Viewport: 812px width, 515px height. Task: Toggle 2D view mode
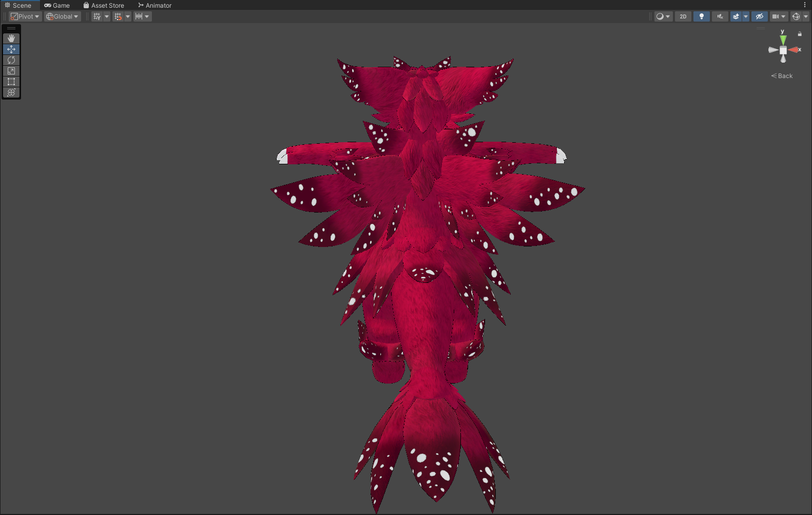pyautogui.click(x=683, y=16)
